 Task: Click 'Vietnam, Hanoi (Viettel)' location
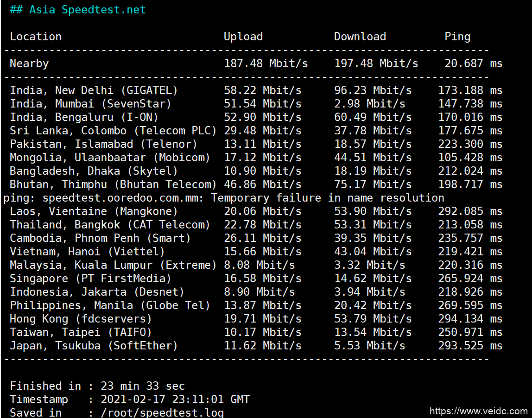[x=87, y=252]
